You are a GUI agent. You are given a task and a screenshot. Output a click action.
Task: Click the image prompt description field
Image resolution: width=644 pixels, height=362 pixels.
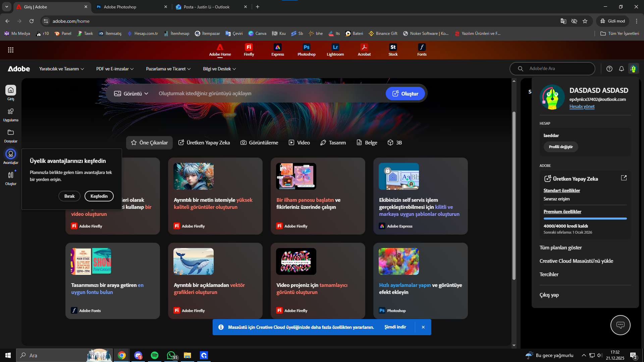click(268, 94)
